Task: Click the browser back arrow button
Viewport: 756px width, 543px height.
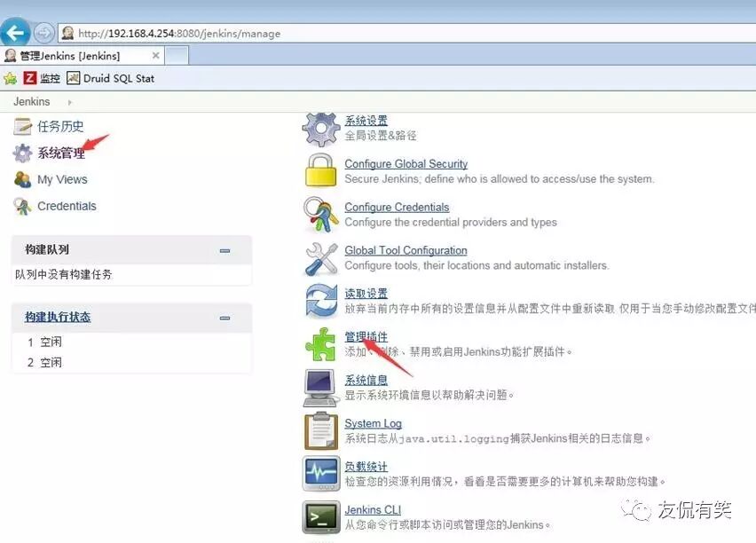Action: [15, 33]
